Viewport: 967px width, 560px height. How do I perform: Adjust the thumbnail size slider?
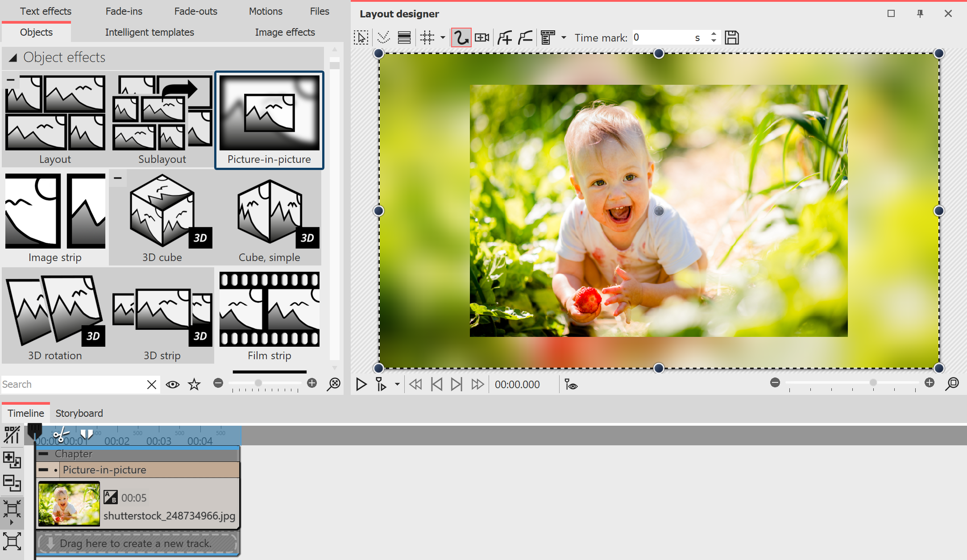[259, 383]
